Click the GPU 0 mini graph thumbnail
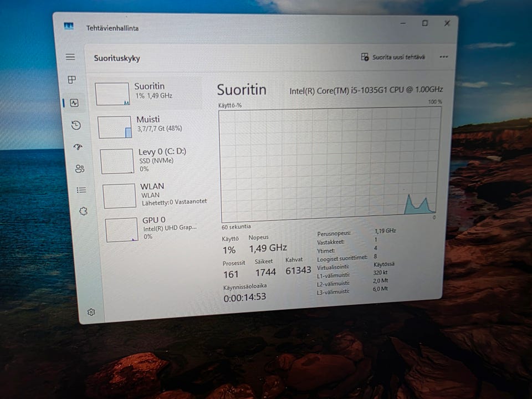This screenshot has height=399, width=532. (x=122, y=230)
